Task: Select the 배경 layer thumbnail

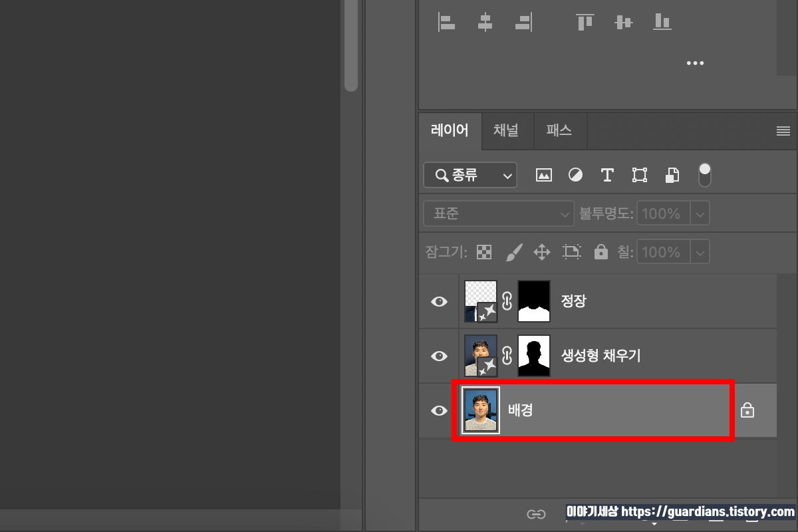Action: 481,410
